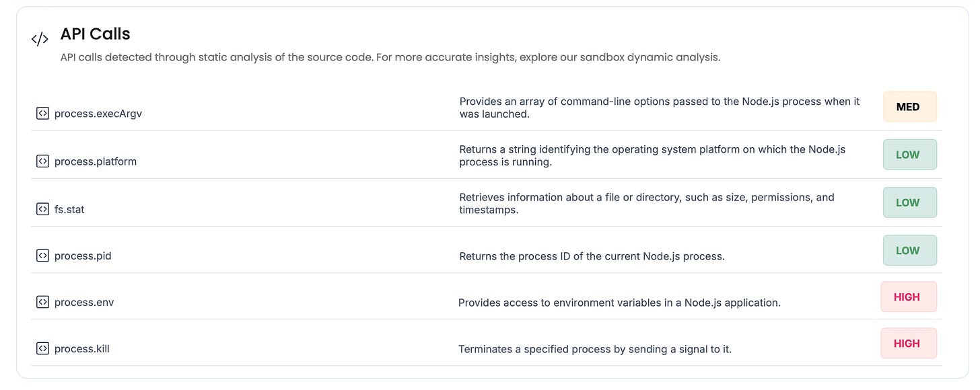980x390 pixels.
Task: Open the process.platform API entry
Action: coord(96,161)
